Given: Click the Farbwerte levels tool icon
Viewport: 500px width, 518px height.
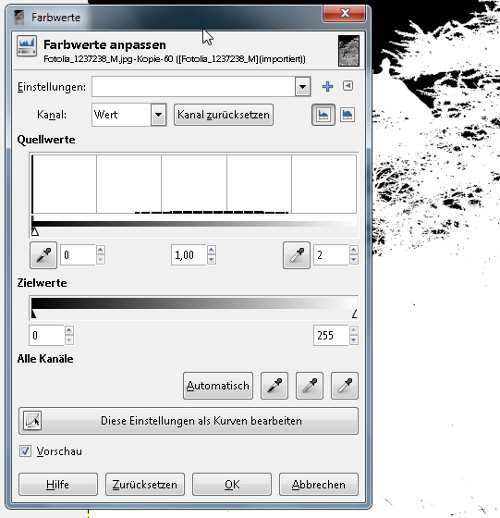Looking at the screenshot, I should click(27, 47).
